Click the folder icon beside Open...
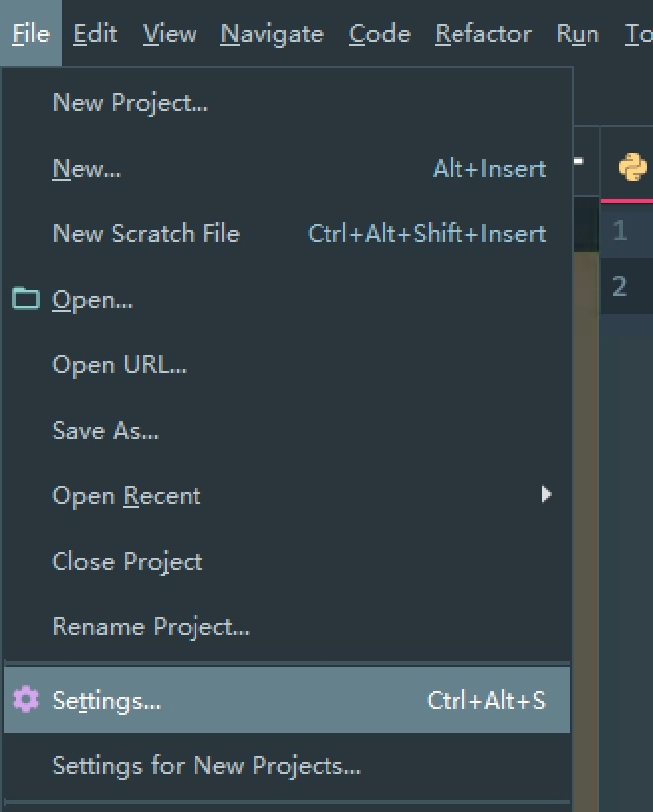653x812 pixels. 25,299
